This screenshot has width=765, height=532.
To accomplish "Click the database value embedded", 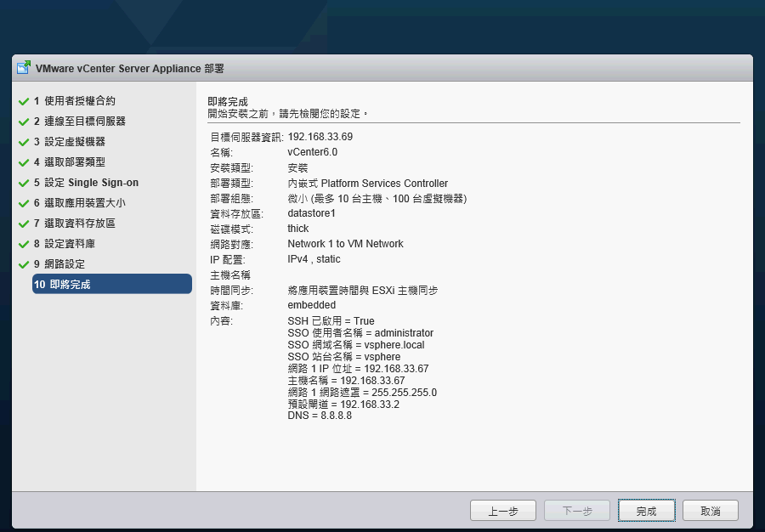I will tap(312, 305).
